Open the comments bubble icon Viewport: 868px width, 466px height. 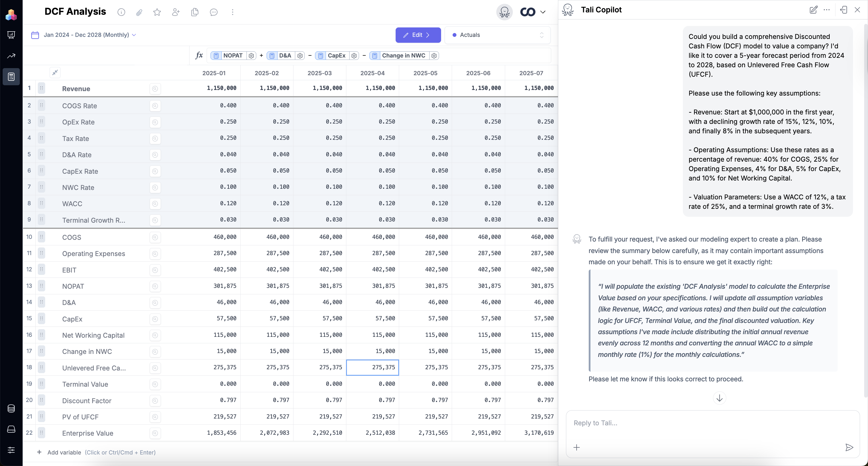[x=214, y=12]
